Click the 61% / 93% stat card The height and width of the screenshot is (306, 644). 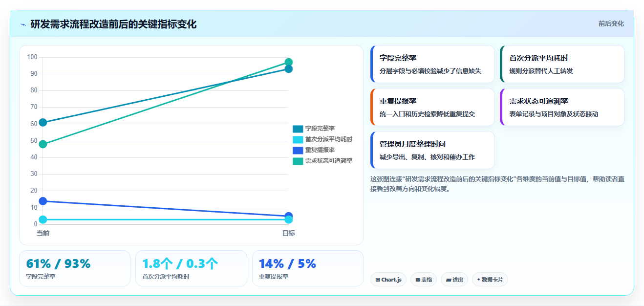pyautogui.click(x=75, y=268)
